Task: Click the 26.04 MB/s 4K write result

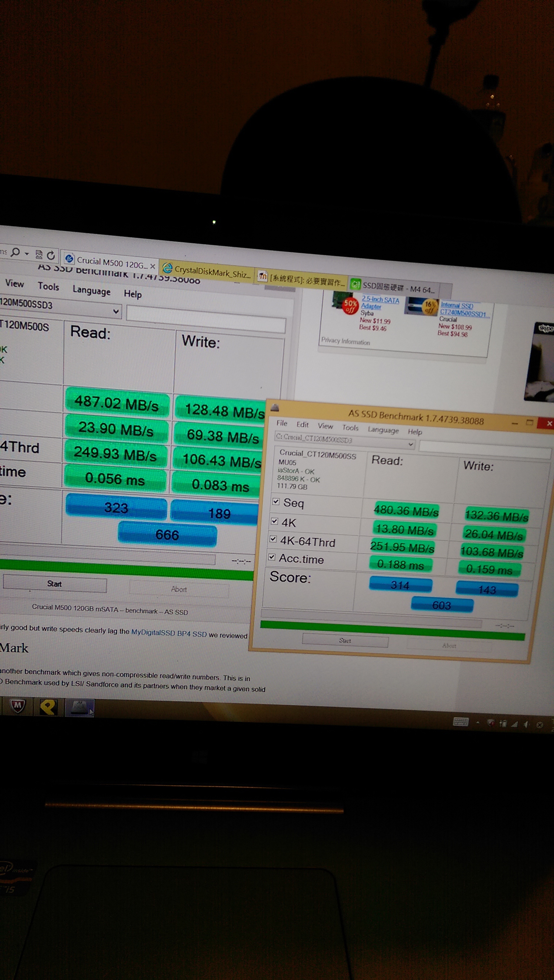Action: tap(494, 534)
